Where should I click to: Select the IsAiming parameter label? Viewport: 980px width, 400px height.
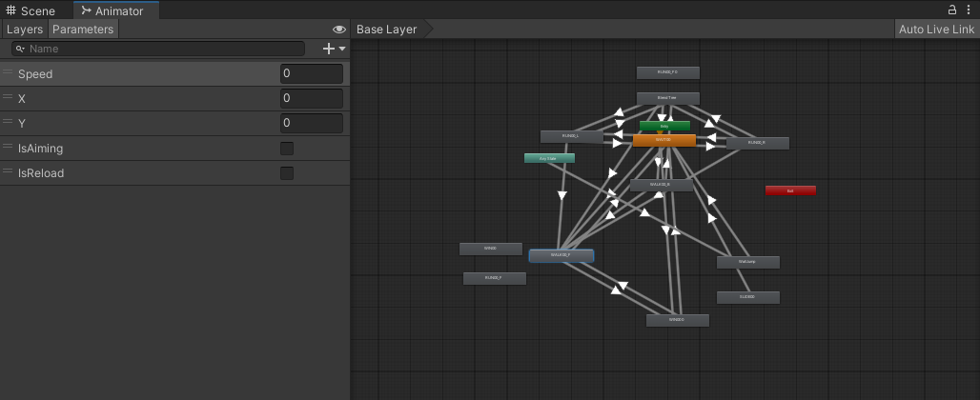pos(41,149)
